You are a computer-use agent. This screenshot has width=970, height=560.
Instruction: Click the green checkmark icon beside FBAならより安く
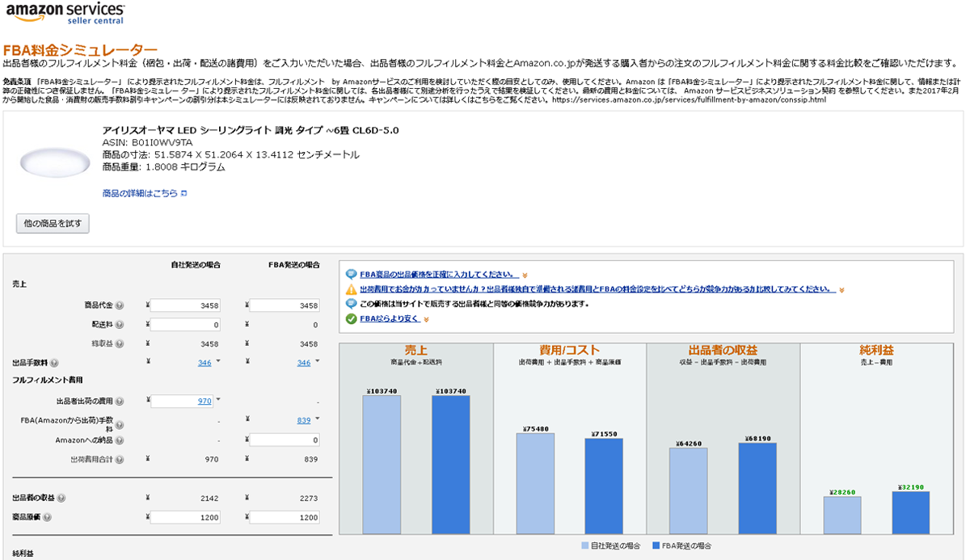click(351, 319)
